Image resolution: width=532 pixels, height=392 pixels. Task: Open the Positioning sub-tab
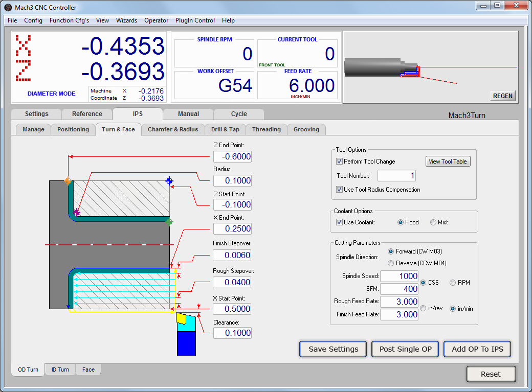coord(73,129)
